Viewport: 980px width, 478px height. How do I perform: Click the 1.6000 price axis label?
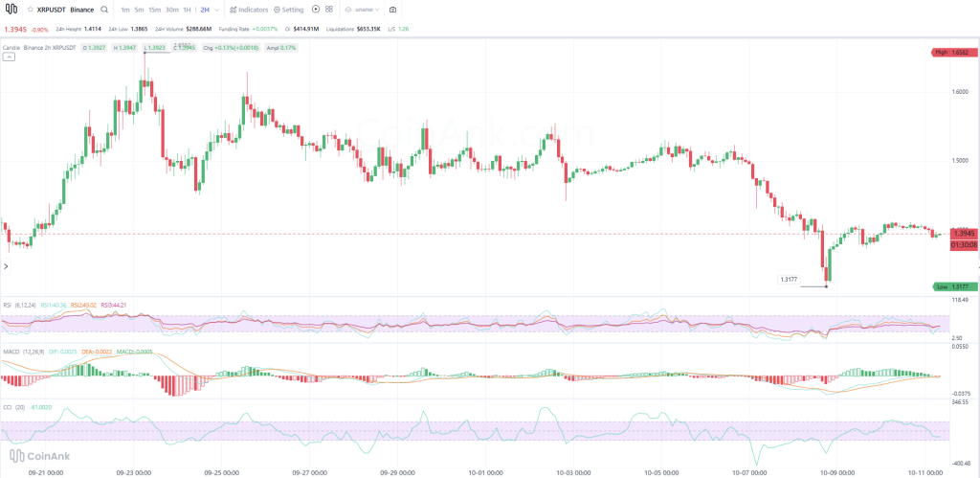pos(959,91)
